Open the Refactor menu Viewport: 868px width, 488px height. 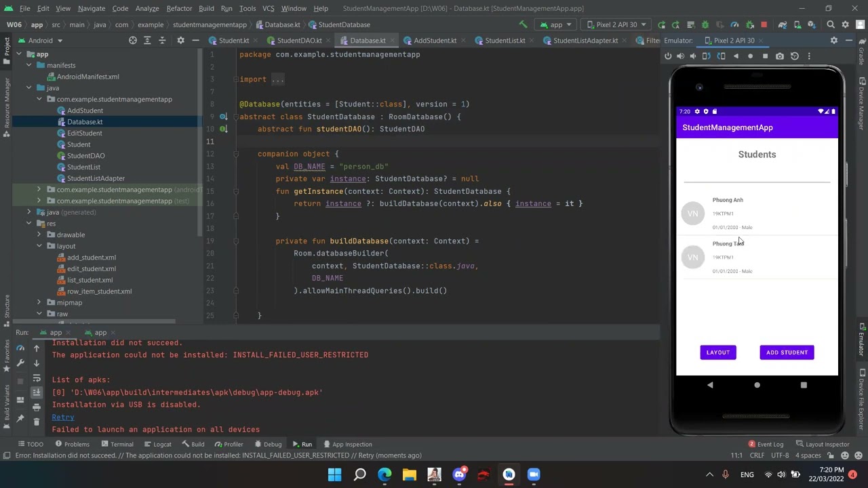179,8
